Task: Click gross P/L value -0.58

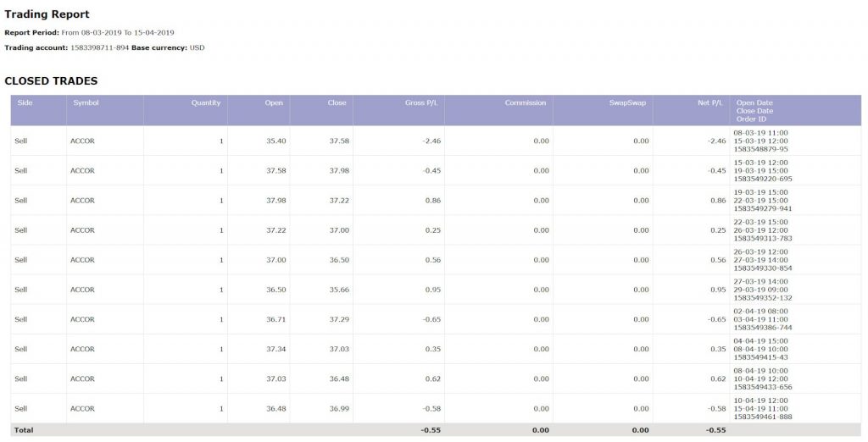Action: pyautogui.click(x=431, y=409)
